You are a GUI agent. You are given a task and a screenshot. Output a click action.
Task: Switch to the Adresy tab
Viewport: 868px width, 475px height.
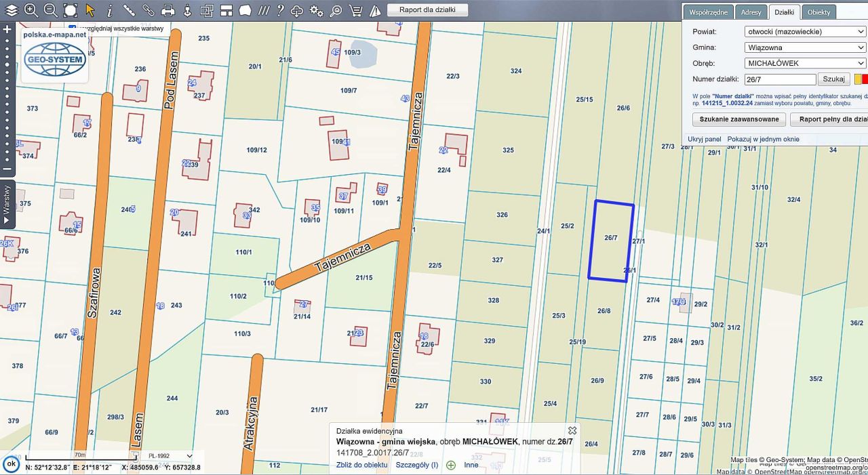(751, 12)
